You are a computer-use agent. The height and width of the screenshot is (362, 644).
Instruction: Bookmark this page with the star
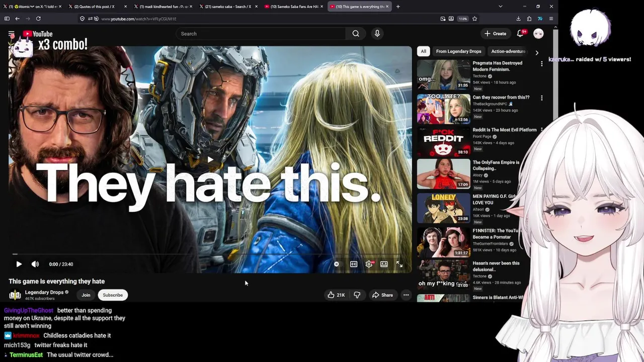[474, 19]
